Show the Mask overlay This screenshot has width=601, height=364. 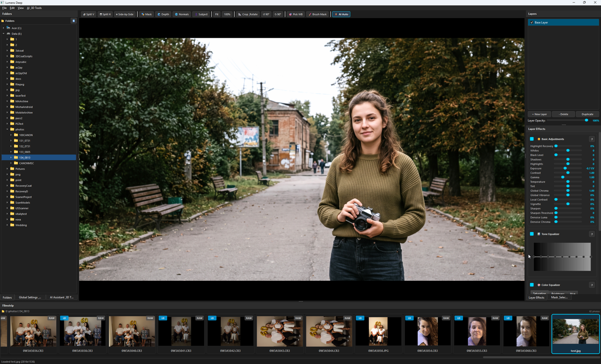[x=146, y=14]
